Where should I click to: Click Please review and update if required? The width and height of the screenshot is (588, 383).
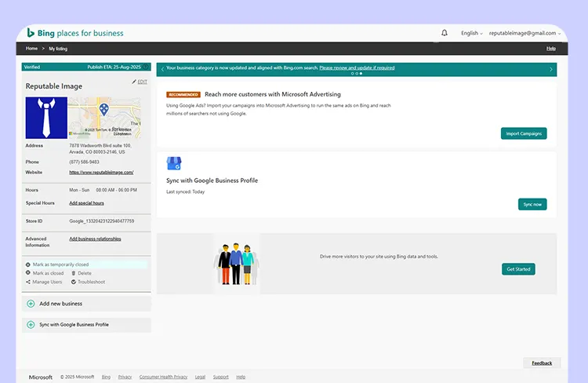pos(357,67)
